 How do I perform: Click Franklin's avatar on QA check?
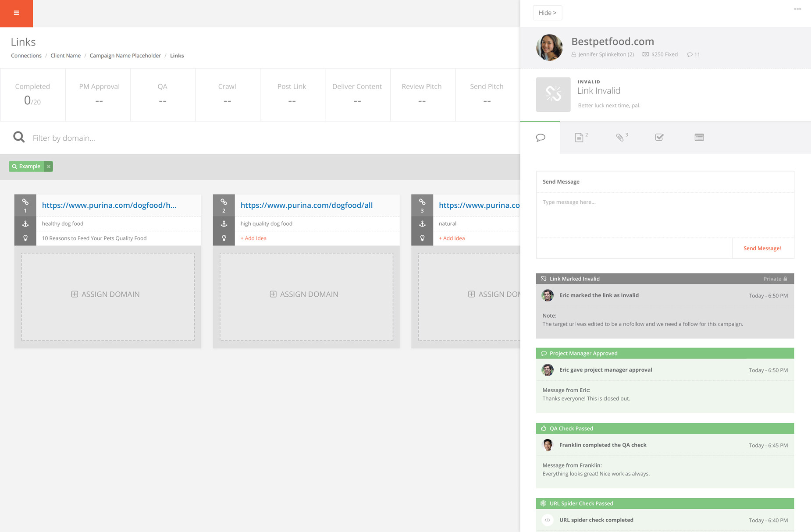(x=548, y=445)
